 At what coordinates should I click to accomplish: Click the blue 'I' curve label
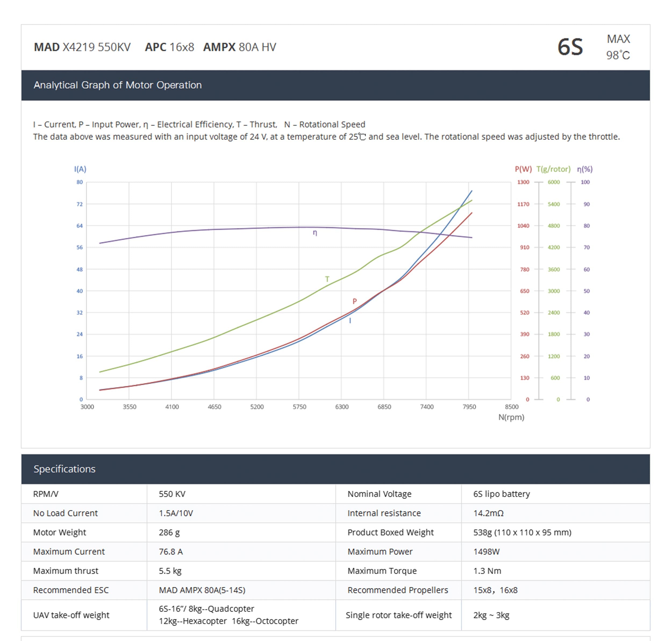click(350, 321)
